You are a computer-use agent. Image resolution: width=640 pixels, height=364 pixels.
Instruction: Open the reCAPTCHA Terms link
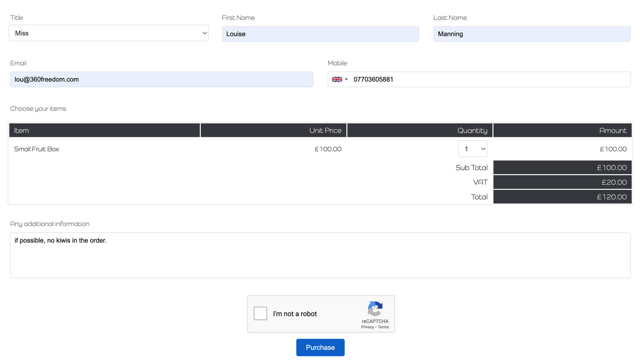coord(383,327)
